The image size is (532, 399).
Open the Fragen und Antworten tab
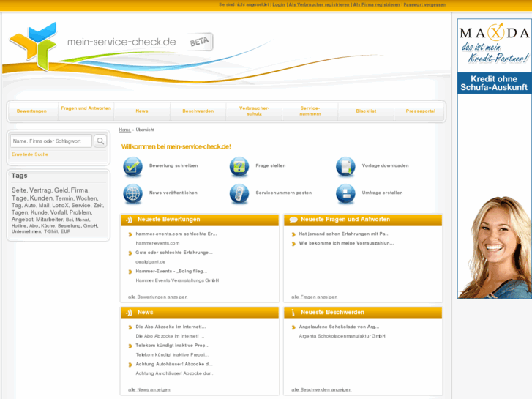tap(86, 108)
